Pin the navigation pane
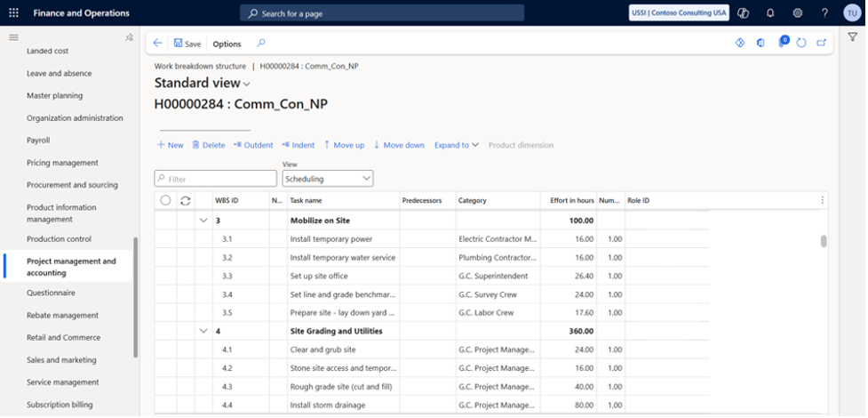This screenshot has width=868, height=418. pyautogui.click(x=129, y=37)
